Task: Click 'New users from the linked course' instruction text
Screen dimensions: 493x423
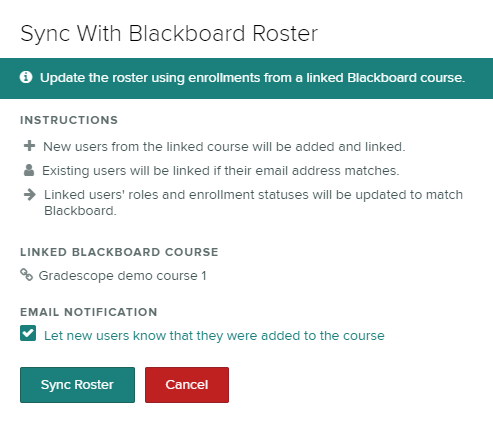Action: pos(224,147)
